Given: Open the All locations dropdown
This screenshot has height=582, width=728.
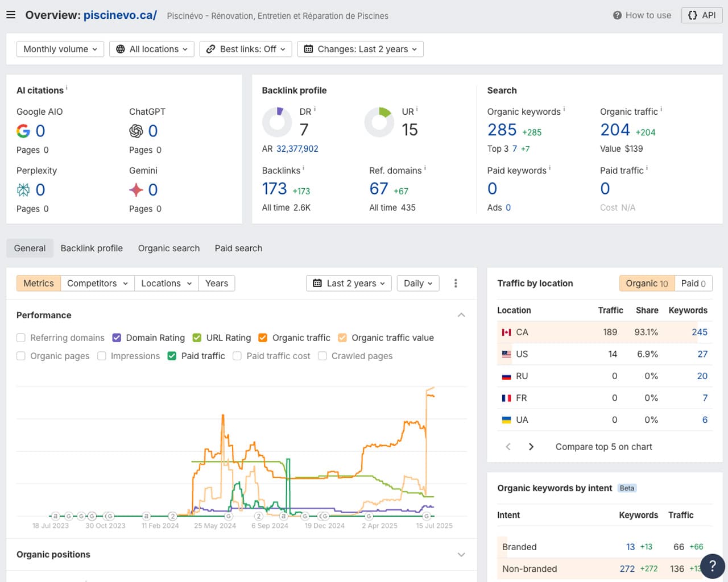Looking at the screenshot, I should tap(152, 49).
